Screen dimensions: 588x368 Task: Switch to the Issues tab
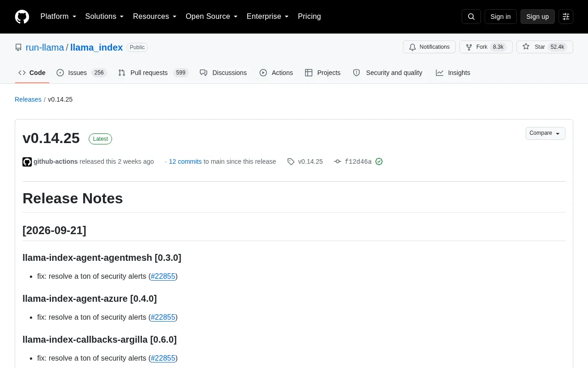pos(81,73)
